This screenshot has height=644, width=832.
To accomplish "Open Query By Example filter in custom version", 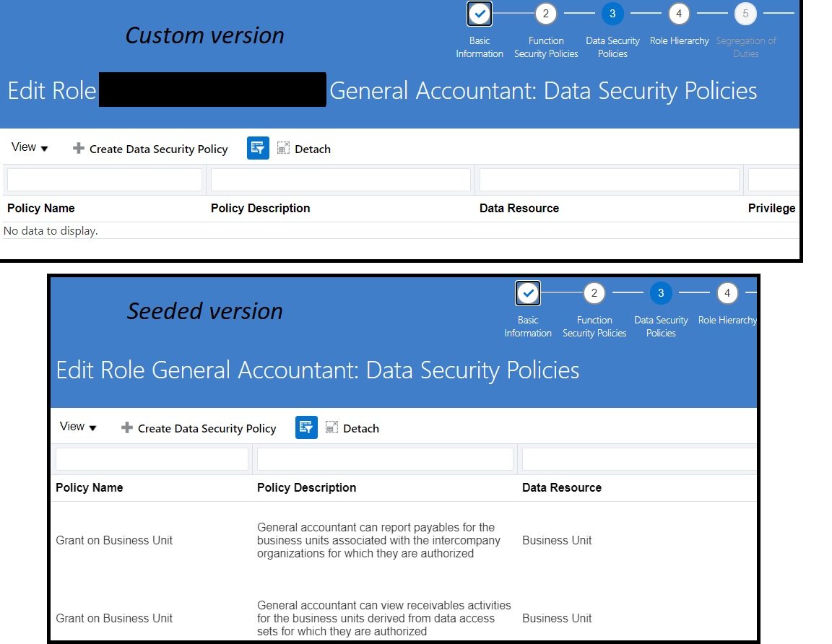I will [257, 148].
